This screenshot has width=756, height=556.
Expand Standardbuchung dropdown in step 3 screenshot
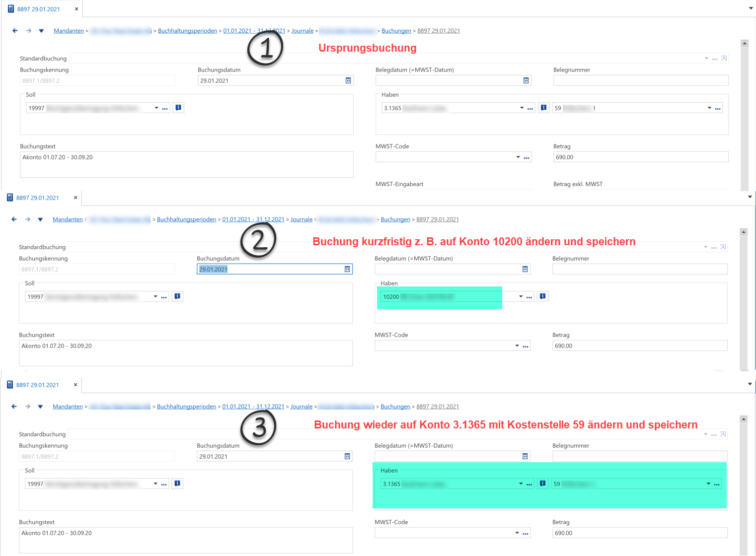point(706,434)
